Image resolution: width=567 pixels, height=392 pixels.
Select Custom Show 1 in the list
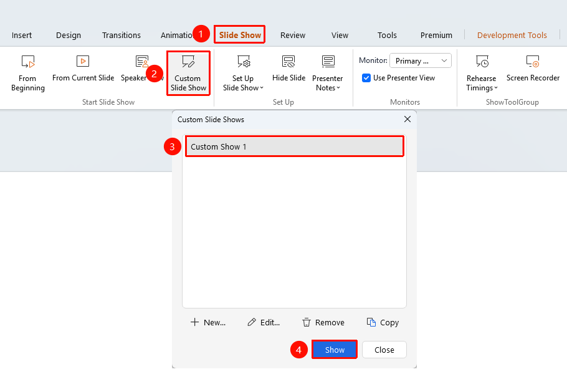click(294, 146)
